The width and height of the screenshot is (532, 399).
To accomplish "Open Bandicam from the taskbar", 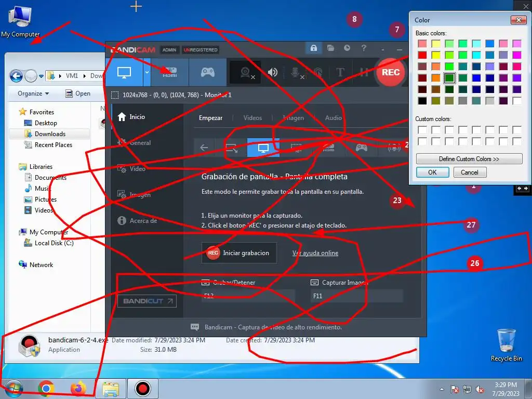I will pyautogui.click(x=142, y=389).
